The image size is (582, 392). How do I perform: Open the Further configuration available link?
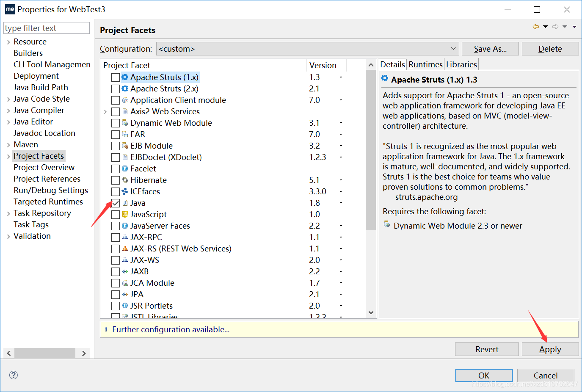point(171,329)
